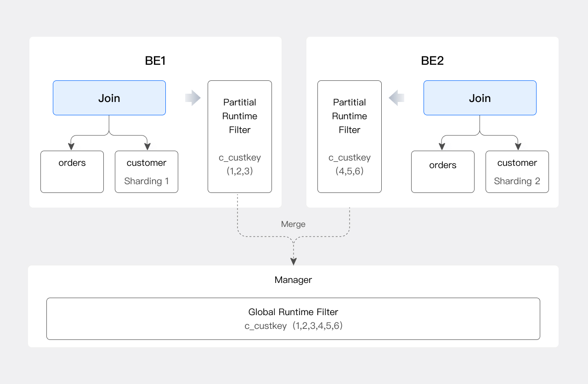Click the left-pointing gray arrow in BE2

[396, 98]
